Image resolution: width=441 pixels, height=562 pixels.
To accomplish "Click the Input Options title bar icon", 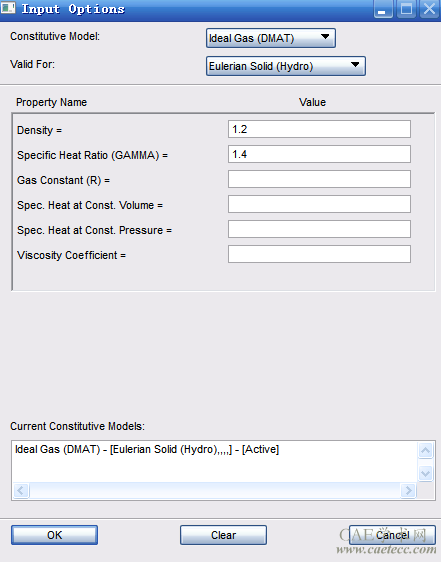I will (8, 8).
